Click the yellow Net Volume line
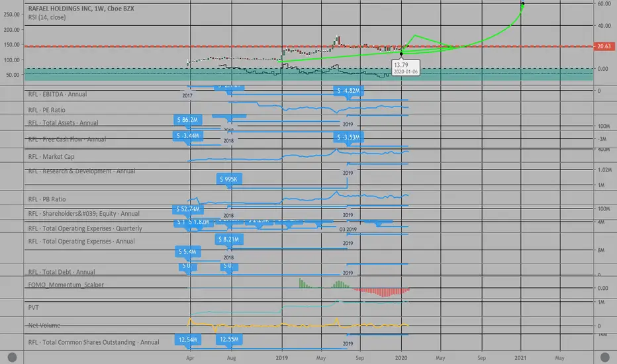This screenshot has width=617, height=364. pyautogui.click(x=298, y=325)
